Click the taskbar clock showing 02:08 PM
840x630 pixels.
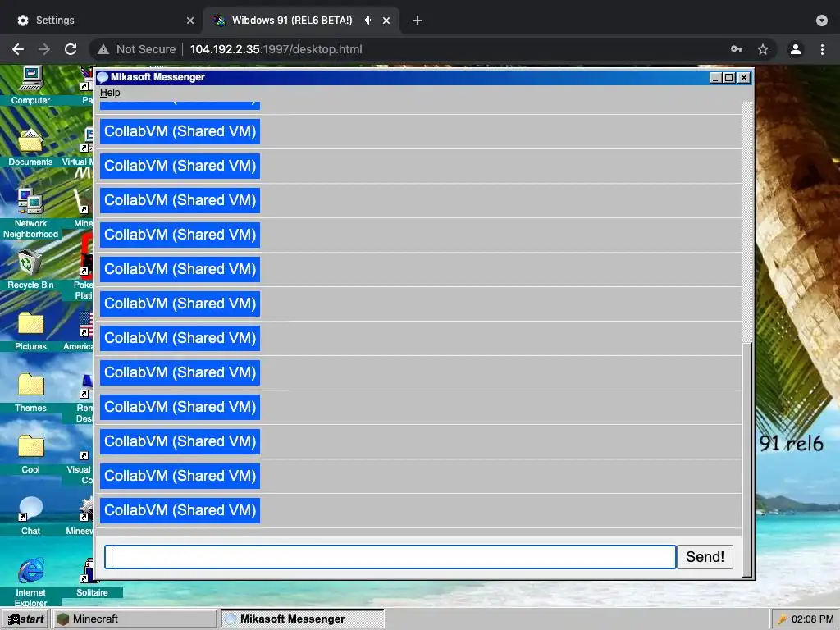(812, 619)
